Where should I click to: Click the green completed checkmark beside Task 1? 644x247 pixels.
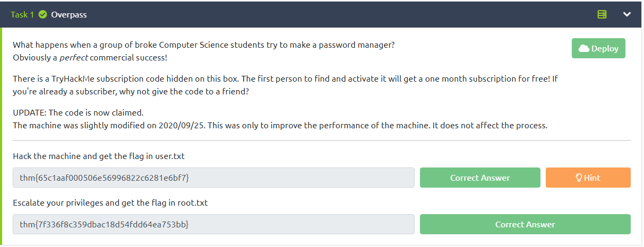pos(43,15)
